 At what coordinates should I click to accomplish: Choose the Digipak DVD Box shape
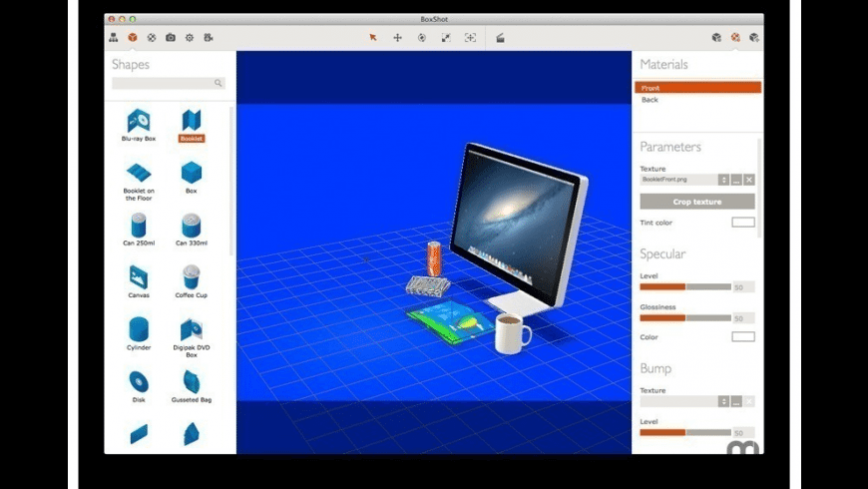[192, 338]
